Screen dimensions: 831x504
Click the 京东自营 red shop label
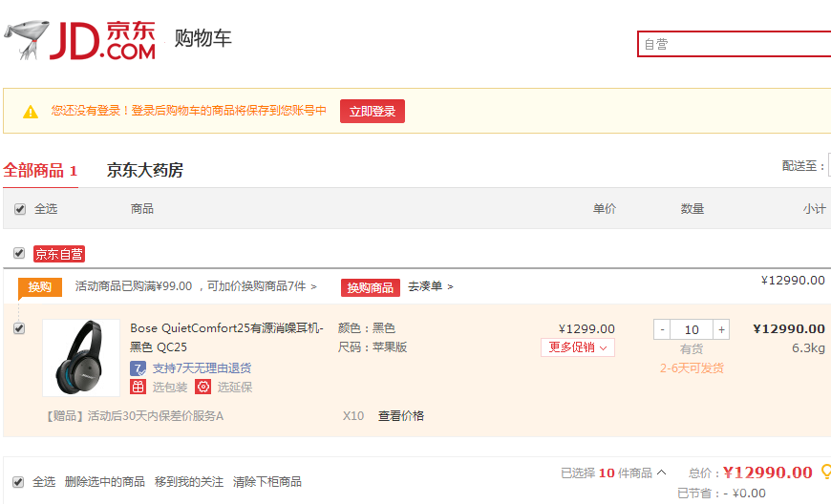click(x=59, y=254)
